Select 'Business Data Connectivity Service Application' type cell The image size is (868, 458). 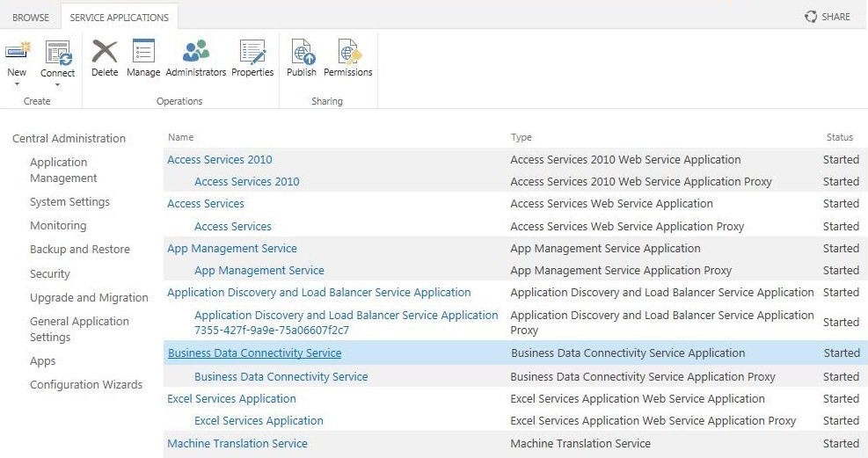[628, 353]
